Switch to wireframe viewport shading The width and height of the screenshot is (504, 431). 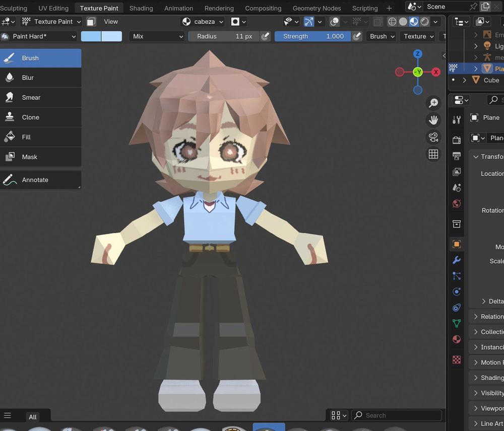pos(392,22)
